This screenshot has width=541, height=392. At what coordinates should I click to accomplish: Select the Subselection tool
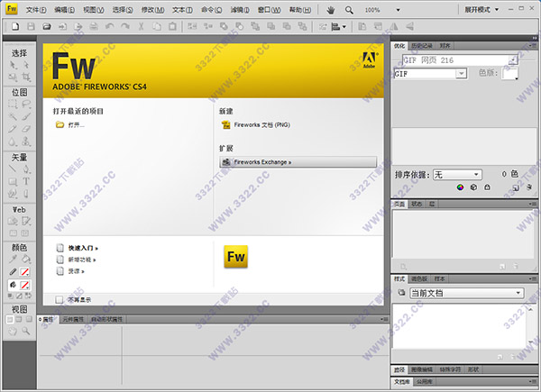[x=26, y=65]
